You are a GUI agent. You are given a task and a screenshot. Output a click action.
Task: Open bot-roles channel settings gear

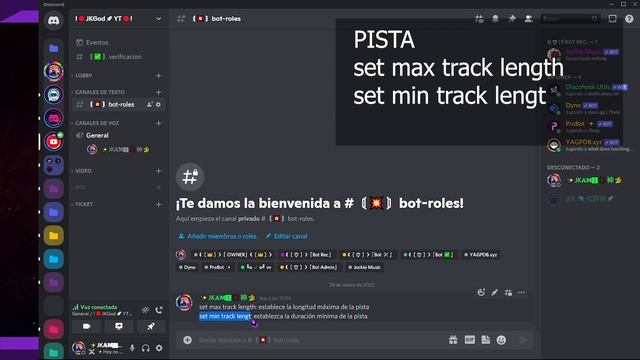pyautogui.click(x=158, y=104)
